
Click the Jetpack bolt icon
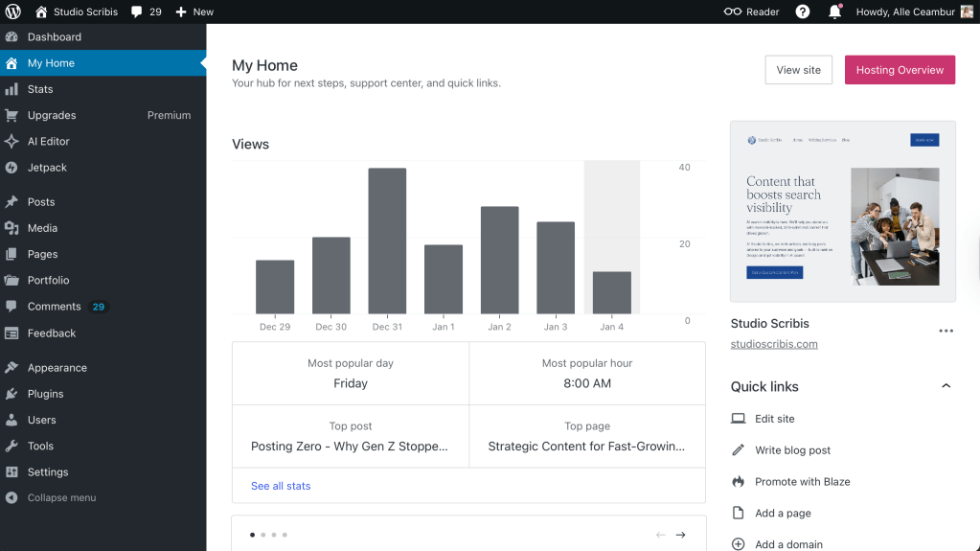(x=11, y=168)
